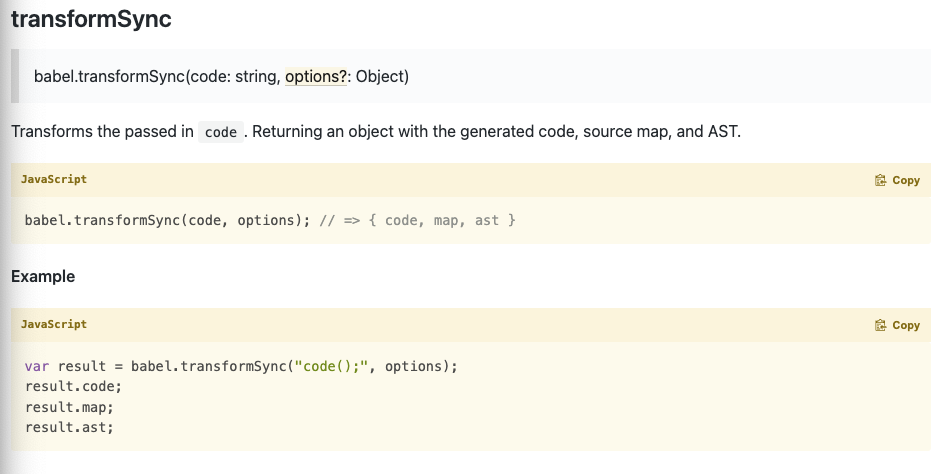
Task: Click the text 'source map, and AST.'
Action: [x=662, y=132]
